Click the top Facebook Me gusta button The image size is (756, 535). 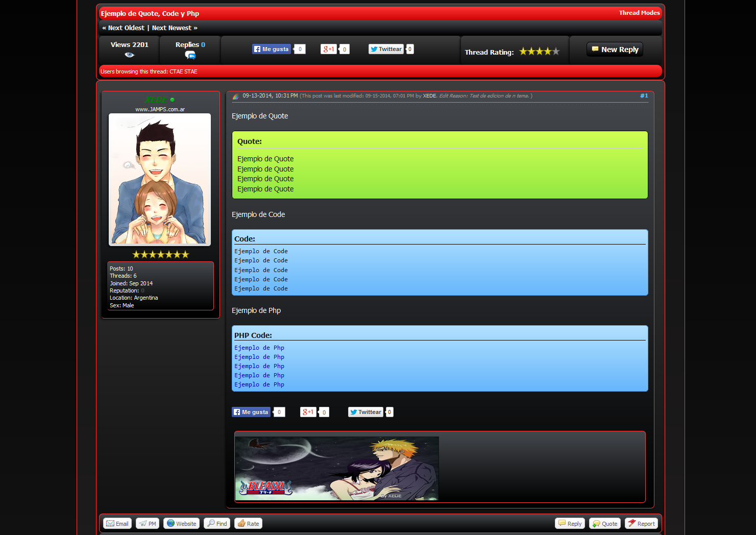pos(272,49)
